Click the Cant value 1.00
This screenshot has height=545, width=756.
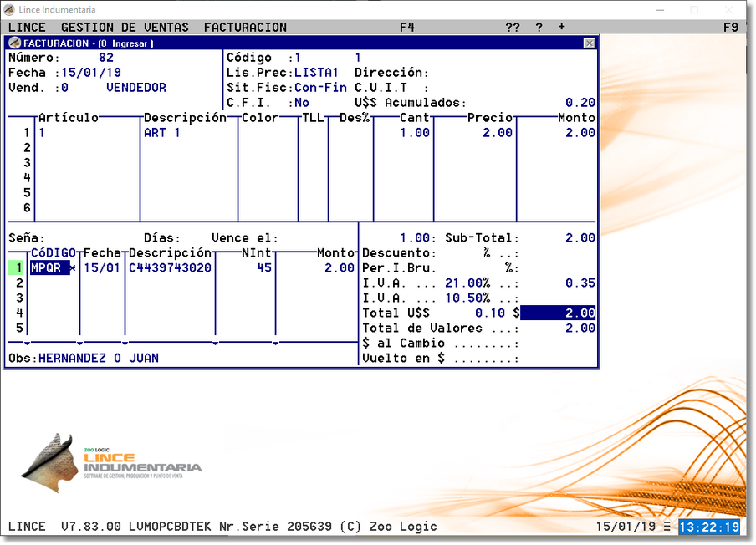(415, 133)
